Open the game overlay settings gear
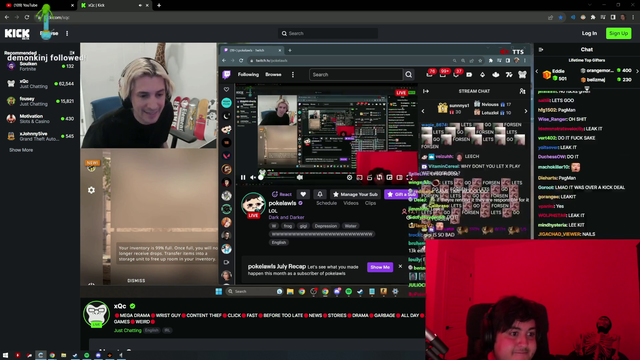The width and height of the screenshot is (640, 360). (x=91, y=190)
